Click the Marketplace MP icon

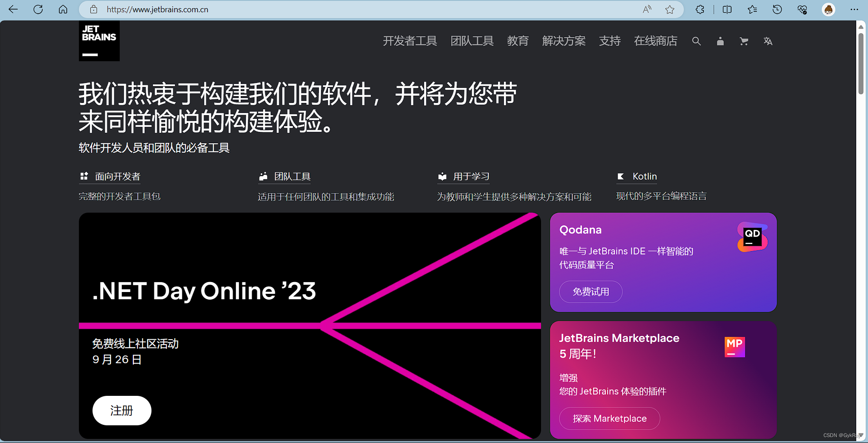click(735, 347)
